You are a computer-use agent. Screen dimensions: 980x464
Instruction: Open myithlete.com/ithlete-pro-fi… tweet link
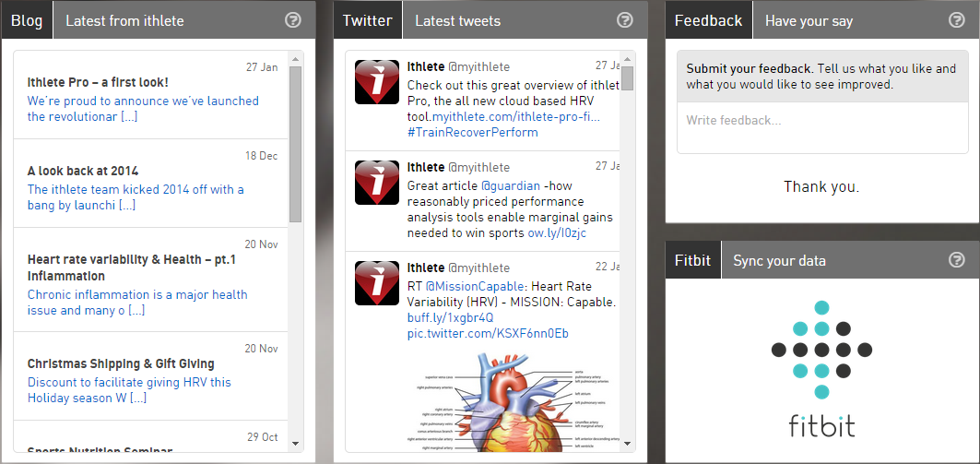point(516,117)
